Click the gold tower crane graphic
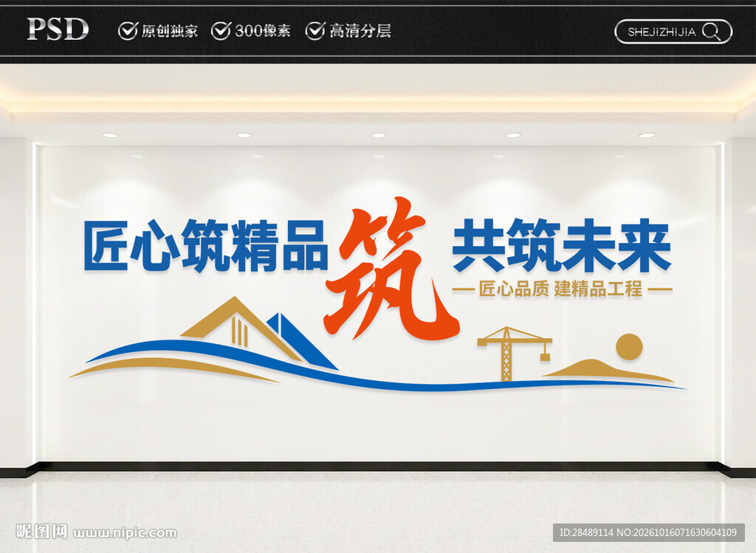756x553 pixels. (514, 354)
